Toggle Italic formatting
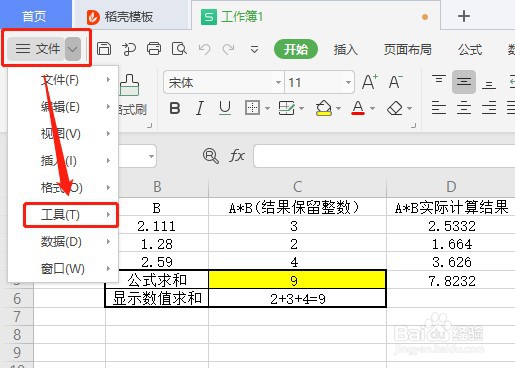The height and width of the screenshot is (368, 515). pyautogui.click(x=200, y=108)
